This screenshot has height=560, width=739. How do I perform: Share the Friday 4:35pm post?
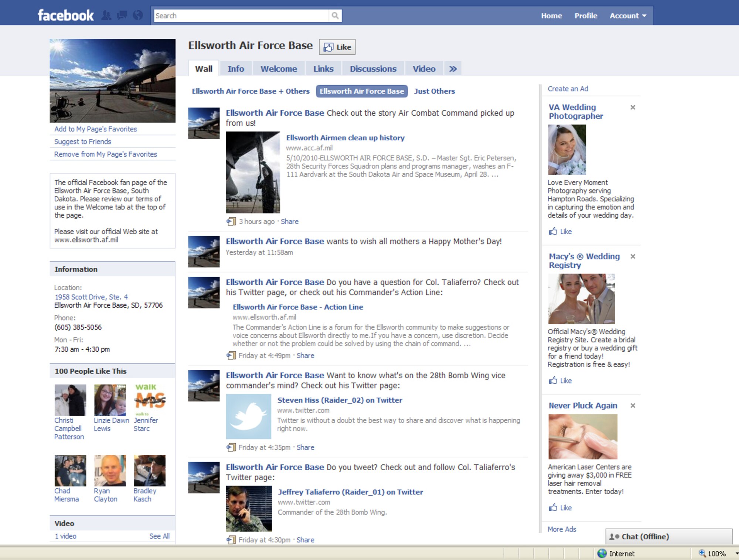pos(305,447)
